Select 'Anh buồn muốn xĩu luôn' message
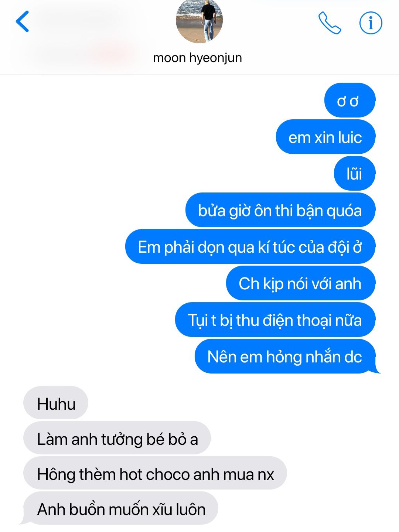Image resolution: width=399 pixels, height=532 pixels. click(x=120, y=509)
